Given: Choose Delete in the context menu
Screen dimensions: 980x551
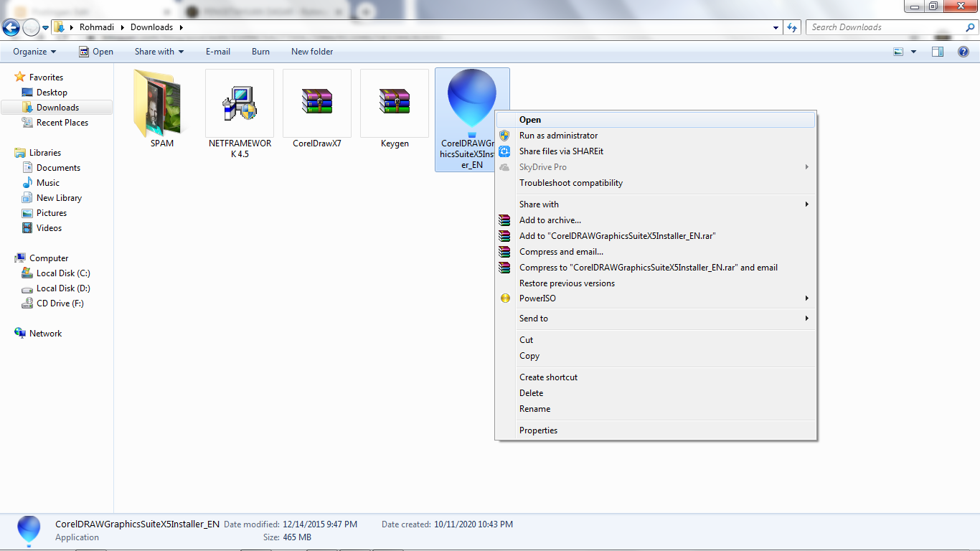Looking at the screenshot, I should click(x=656, y=393).
